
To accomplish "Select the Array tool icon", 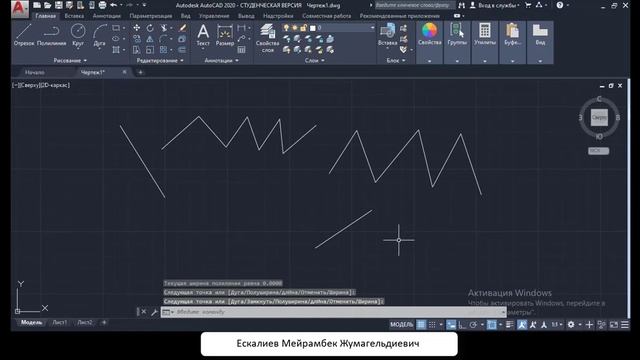I will tap(163, 50).
